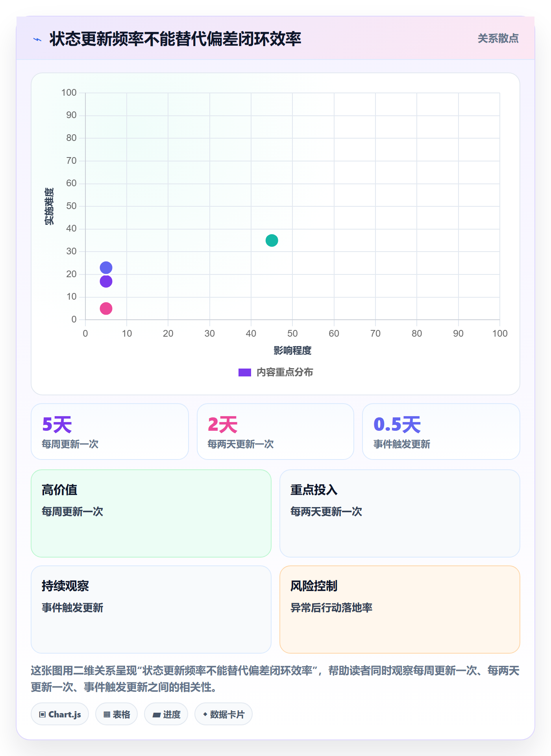The image size is (551, 756).
Task: Click the 实施难度 y-axis title
Action: pyautogui.click(x=49, y=206)
